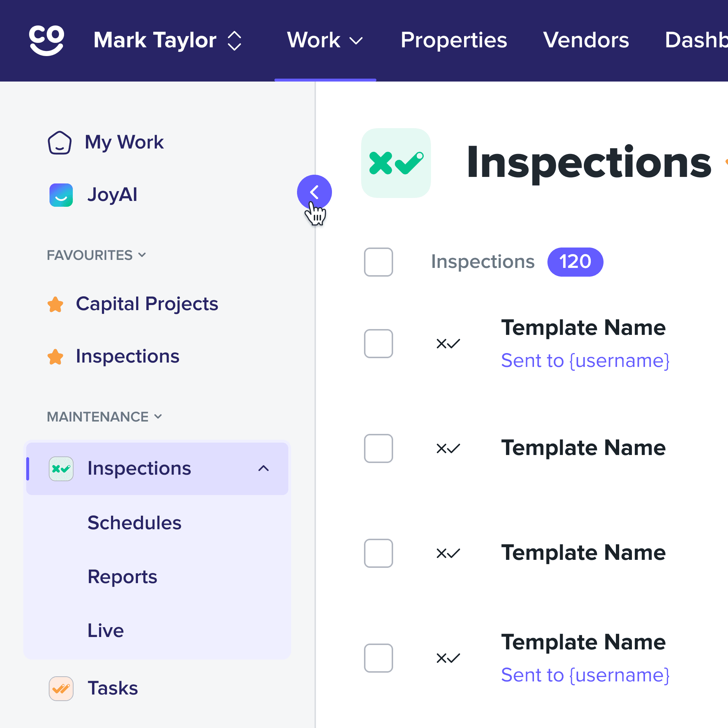Click the 120 inspections count badge

coord(575,262)
